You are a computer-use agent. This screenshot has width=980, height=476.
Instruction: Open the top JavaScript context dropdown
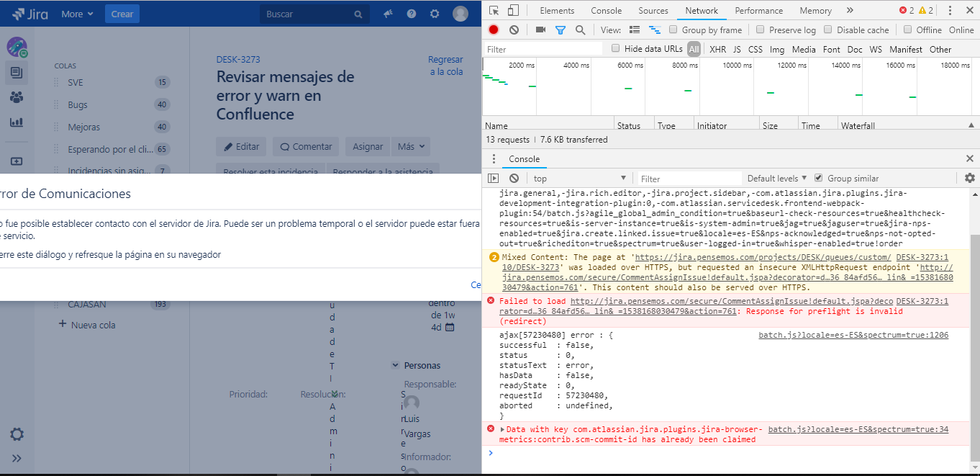point(579,178)
